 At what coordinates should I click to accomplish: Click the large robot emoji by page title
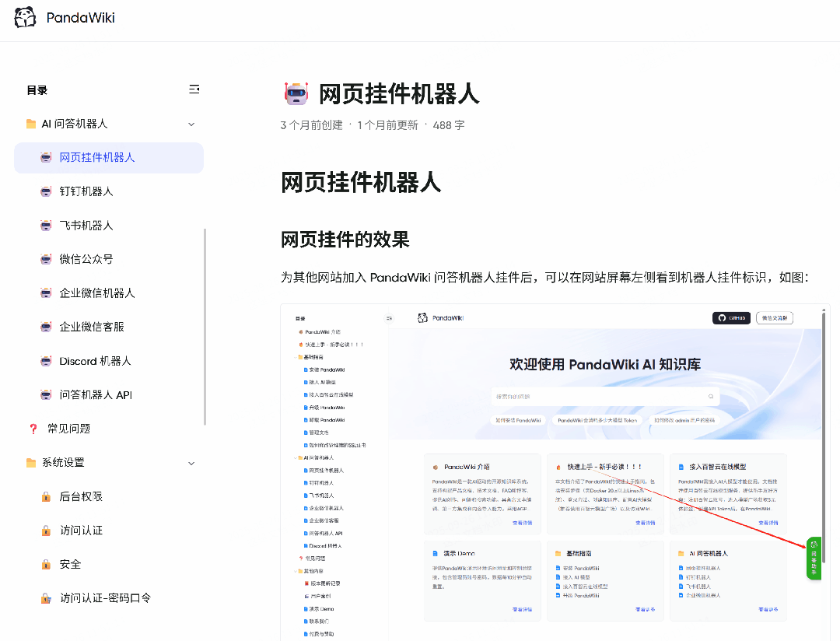[296, 94]
